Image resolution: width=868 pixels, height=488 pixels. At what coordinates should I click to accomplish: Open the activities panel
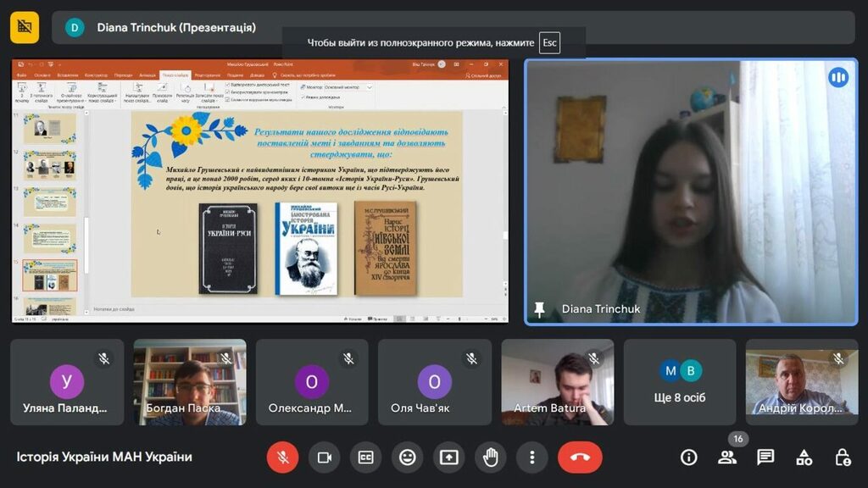click(804, 457)
